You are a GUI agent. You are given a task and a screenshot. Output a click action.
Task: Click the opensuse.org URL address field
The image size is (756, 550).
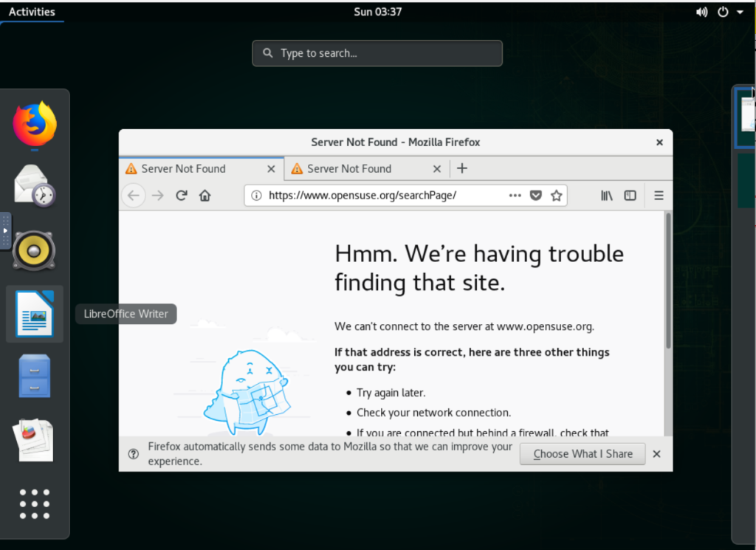[377, 196]
